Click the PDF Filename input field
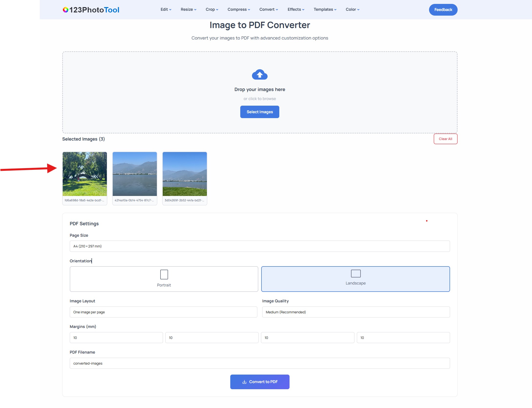 tap(260, 363)
